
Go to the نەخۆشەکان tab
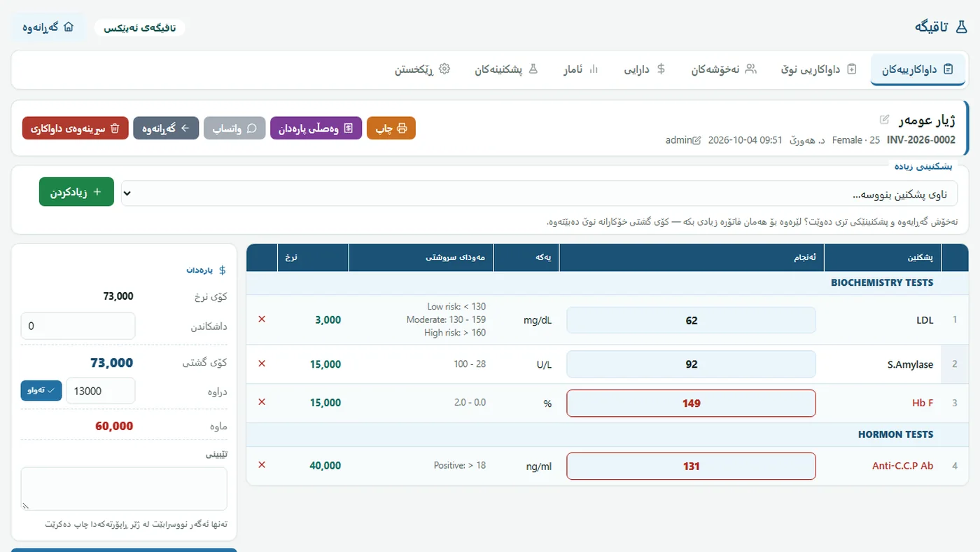[724, 69]
